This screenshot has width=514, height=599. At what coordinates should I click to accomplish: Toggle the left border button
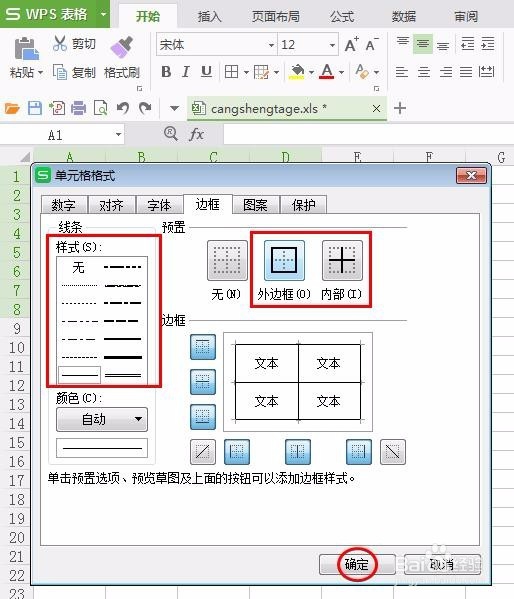[237, 452]
